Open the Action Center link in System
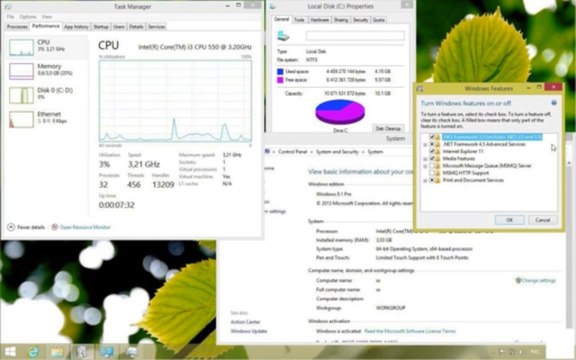 click(245, 322)
